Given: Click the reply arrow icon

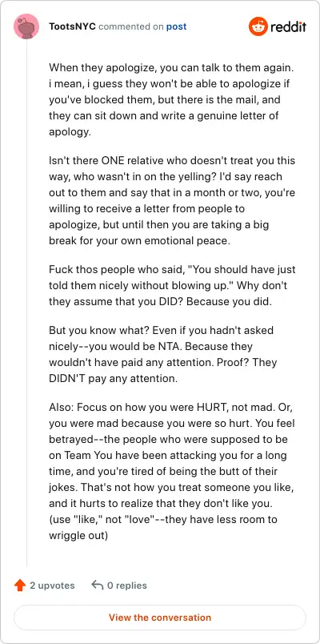Looking at the screenshot, I should 98,586.
